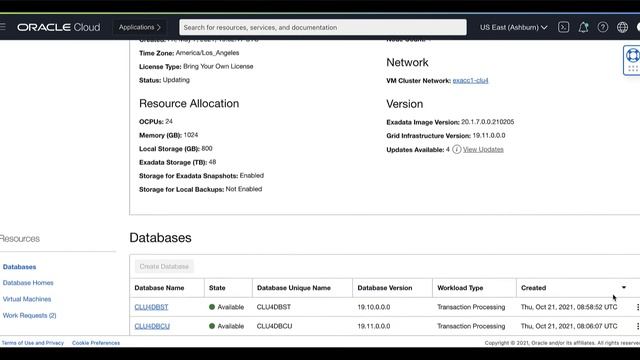Image resolution: width=640 pixels, height=360 pixels.
Task: Click the Database Version column header
Action: [385, 288]
